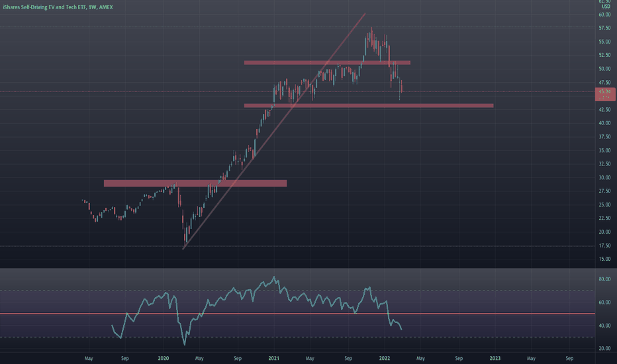The image size is (617, 364).
Task: Click the 22.50 price axis label
Action: [604, 218]
